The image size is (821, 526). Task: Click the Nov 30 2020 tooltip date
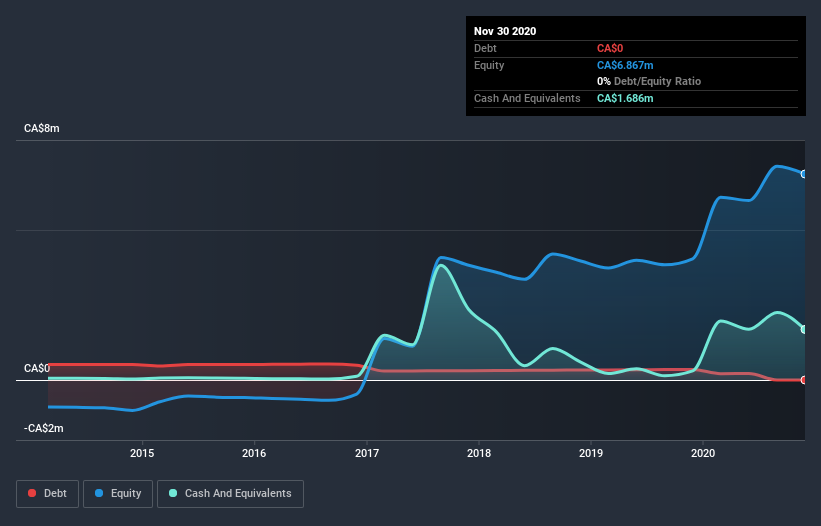coord(505,31)
